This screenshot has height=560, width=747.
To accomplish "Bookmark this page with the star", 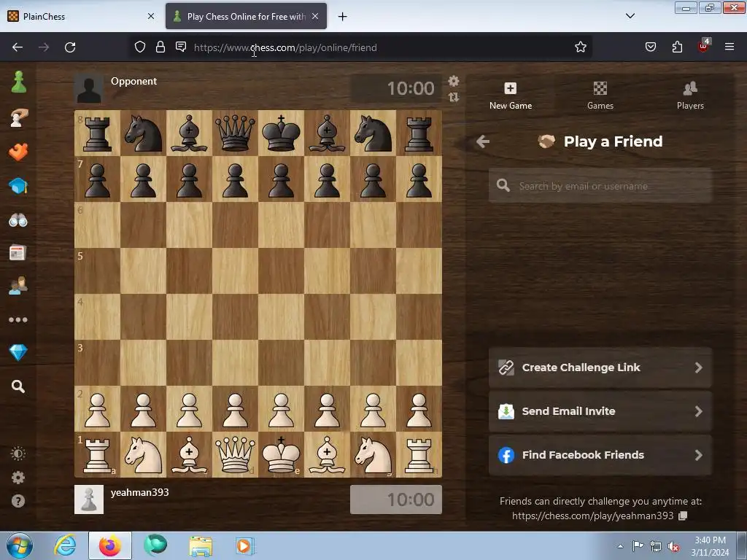I will tap(580, 47).
